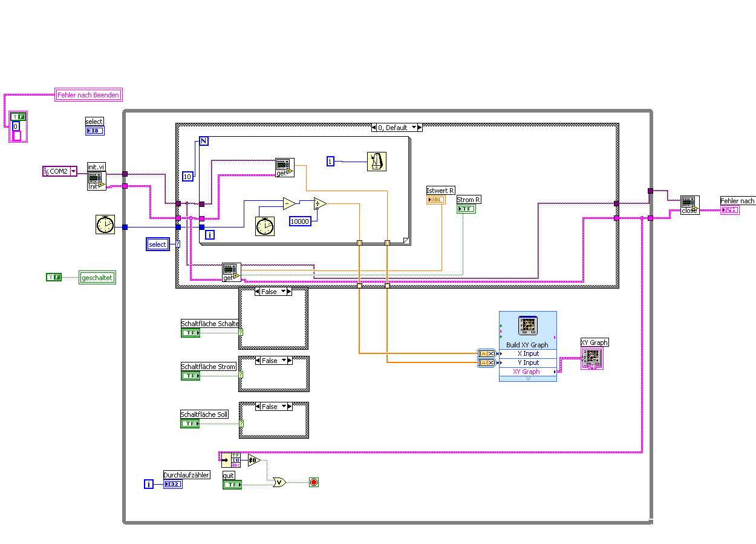Click the loop stop condition terminal

tap(313, 482)
